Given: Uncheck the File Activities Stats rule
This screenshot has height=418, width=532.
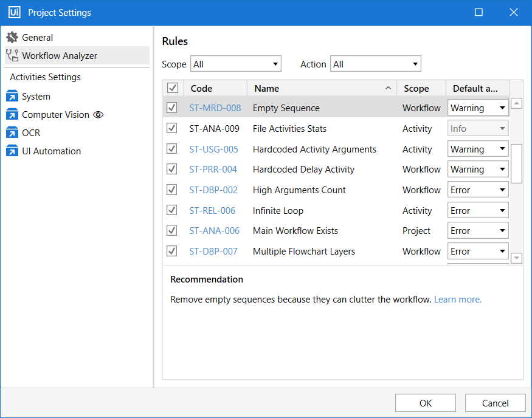Looking at the screenshot, I should [x=171, y=128].
